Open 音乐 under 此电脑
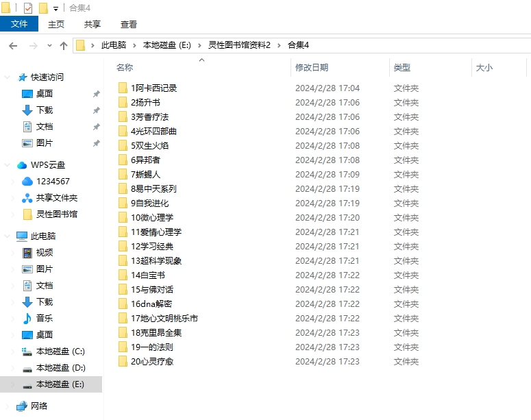Screen dimensions: 531x420 point(45,319)
